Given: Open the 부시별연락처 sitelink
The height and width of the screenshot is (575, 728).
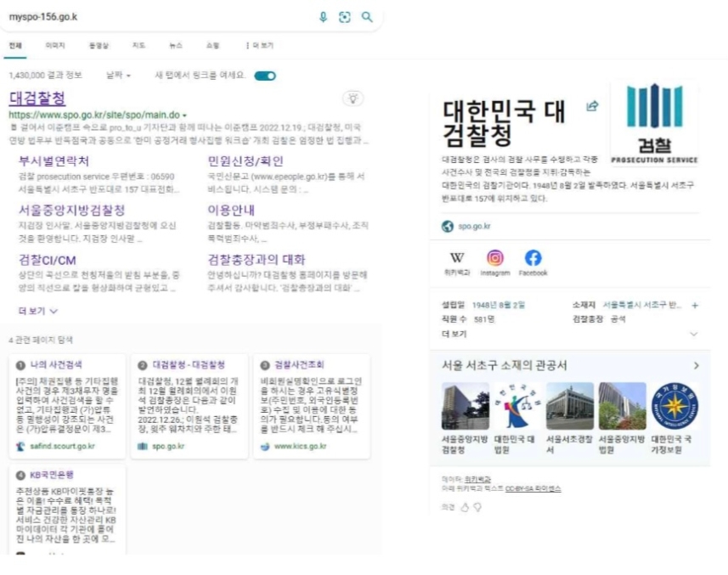Looking at the screenshot, I should [54, 161].
